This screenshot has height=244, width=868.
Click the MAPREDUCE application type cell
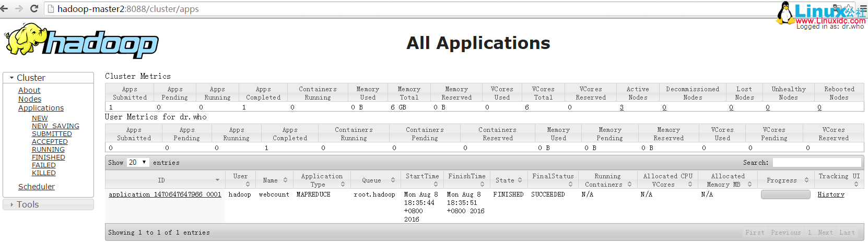click(x=313, y=194)
